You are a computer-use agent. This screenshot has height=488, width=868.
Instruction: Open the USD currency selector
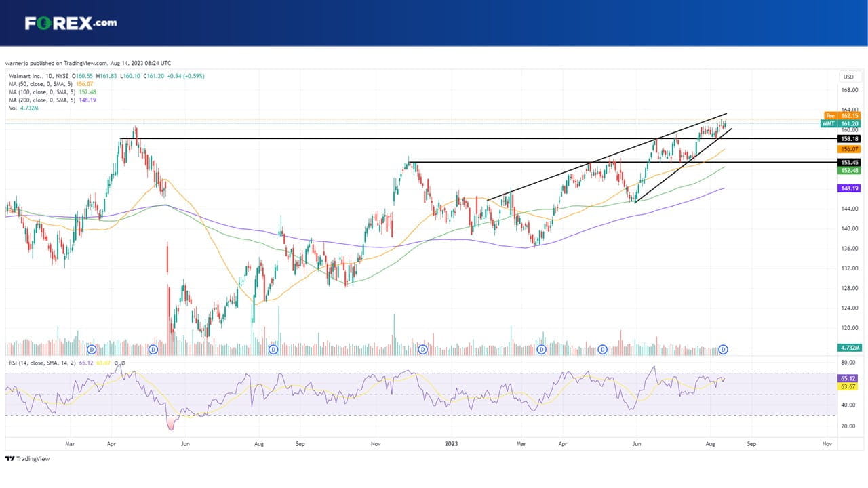(x=848, y=77)
